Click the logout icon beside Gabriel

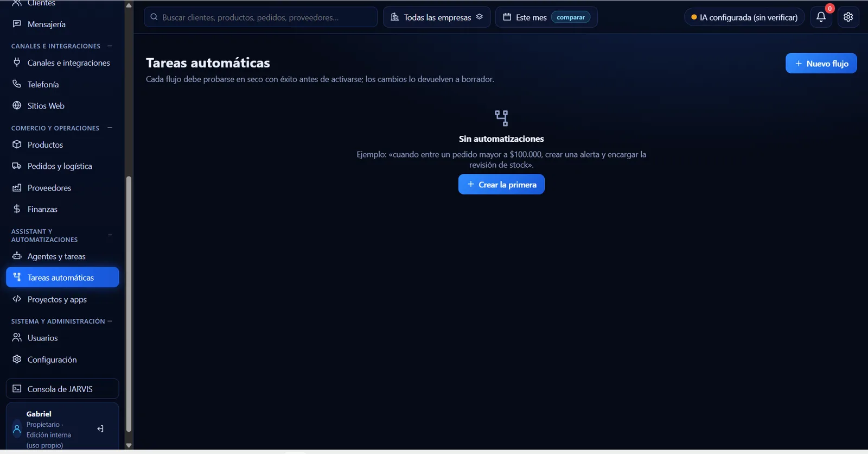[100, 429]
